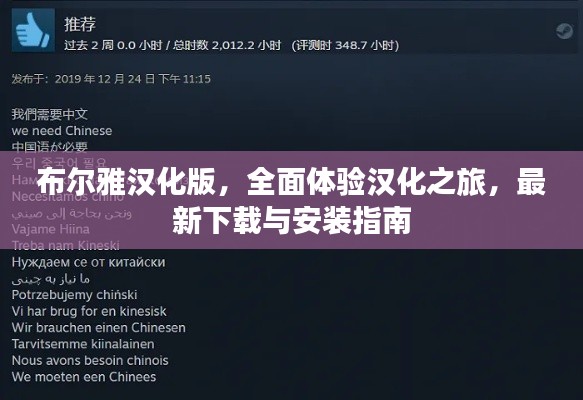Viewport: 583px width, 400px height.
Task: Click the Japanese line 中国语が必要
Action: click(49, 147)
